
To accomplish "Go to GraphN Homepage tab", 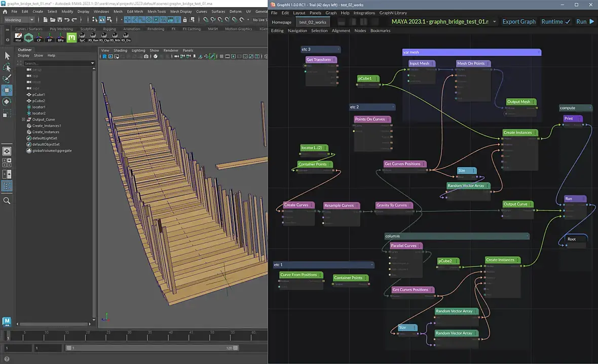I will coord(281,22).
